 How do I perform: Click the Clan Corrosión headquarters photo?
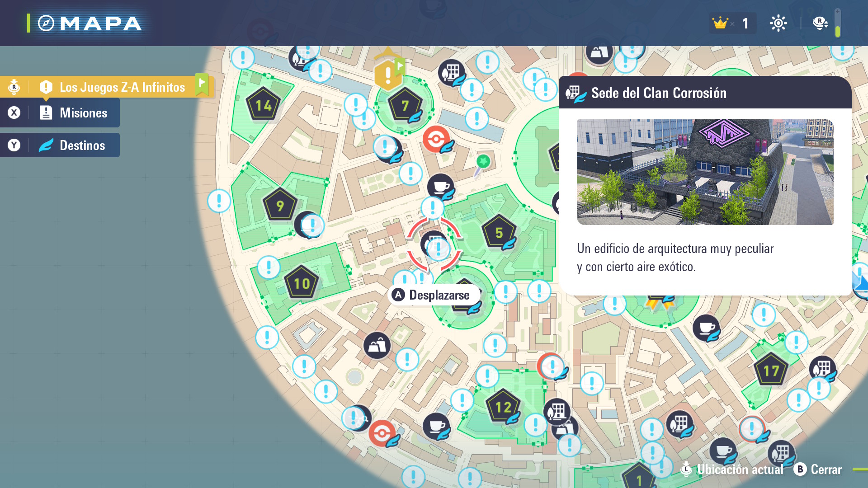point(705,172)
